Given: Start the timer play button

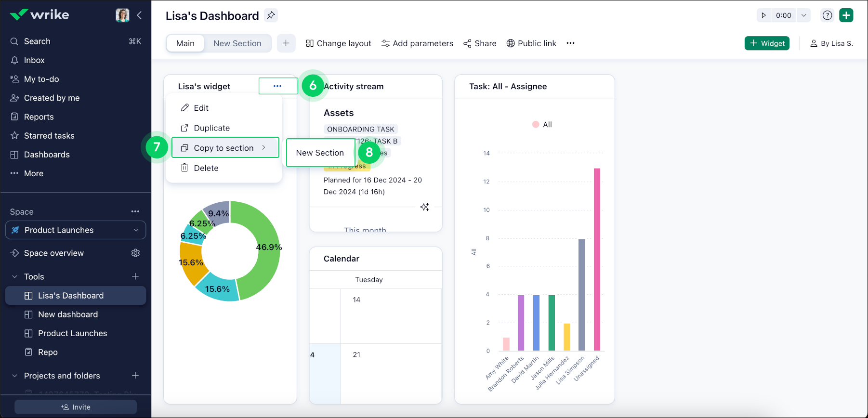Looking at the screenshot, I should (x=763, y=15).
